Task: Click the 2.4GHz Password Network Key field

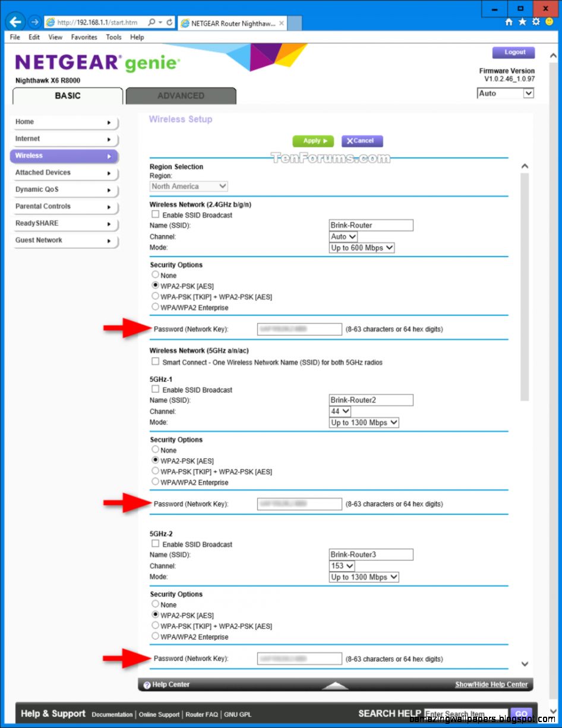Action: point(300,329)
